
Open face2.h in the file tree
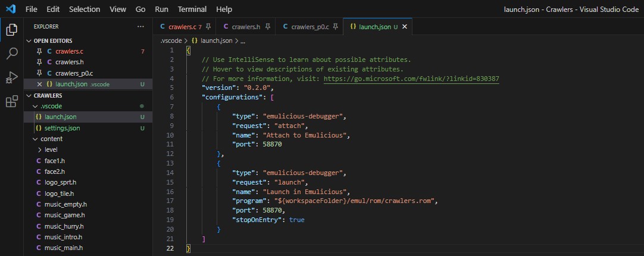[88, 171]
